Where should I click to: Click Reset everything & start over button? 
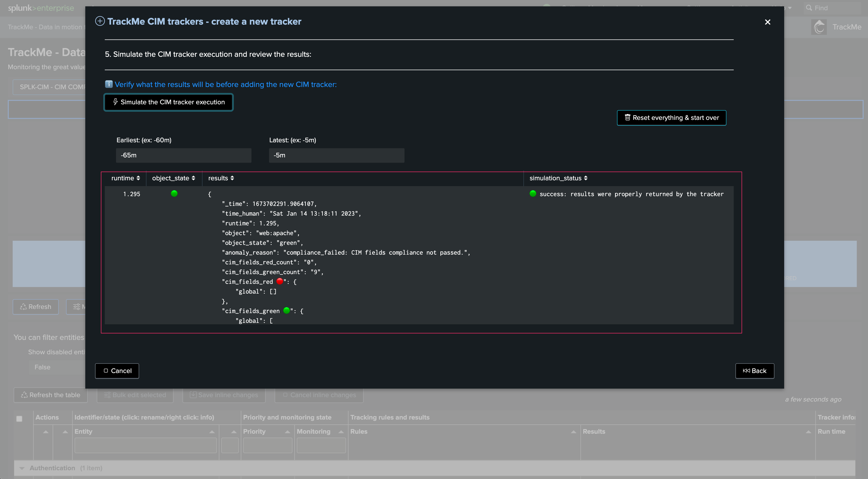pos(671,118)
